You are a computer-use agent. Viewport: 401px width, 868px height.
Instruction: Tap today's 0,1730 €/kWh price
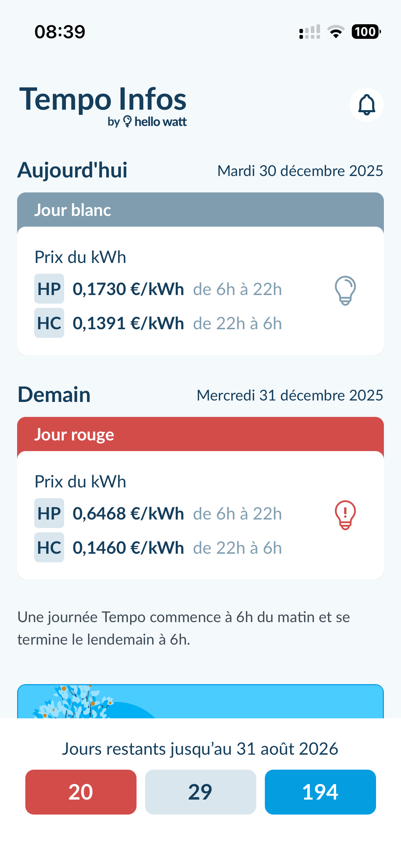(128, 289)
